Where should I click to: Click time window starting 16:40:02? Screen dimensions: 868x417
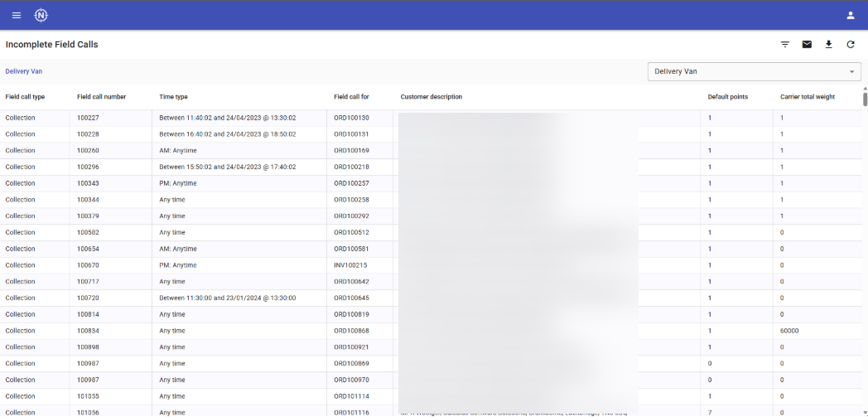coord(228,134)
